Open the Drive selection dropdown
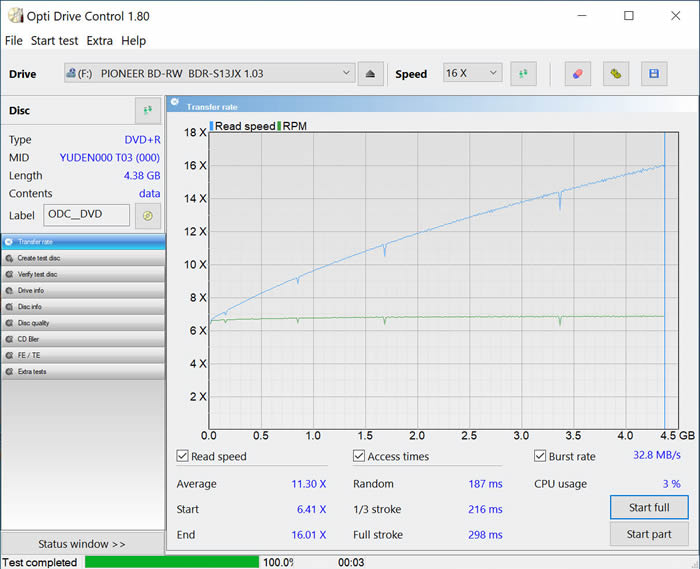700x569 pixels. 209,73
